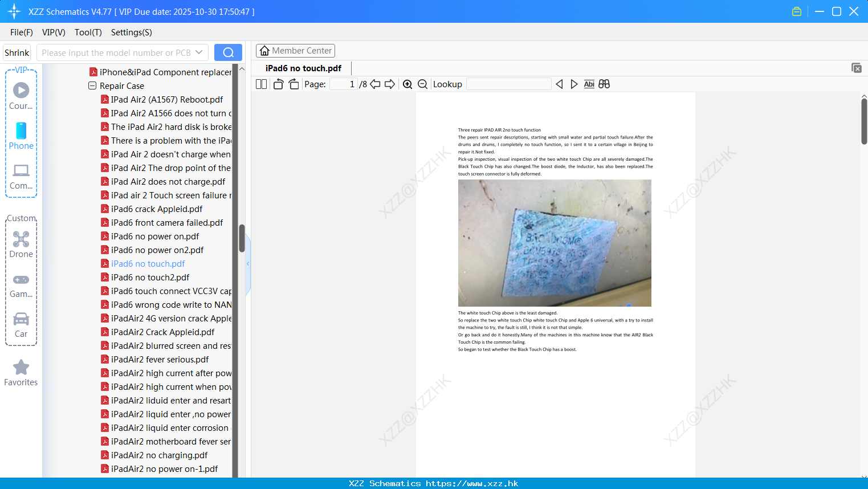Click the Lookup text field
This screenshot has width=868, height=489.
coord(509,84)
